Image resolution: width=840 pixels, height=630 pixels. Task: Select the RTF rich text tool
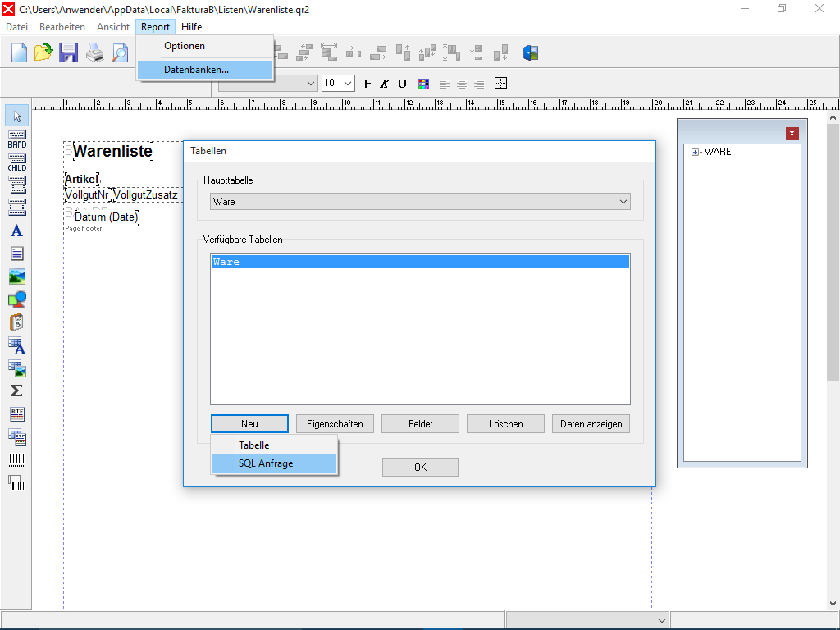point(17,414)
